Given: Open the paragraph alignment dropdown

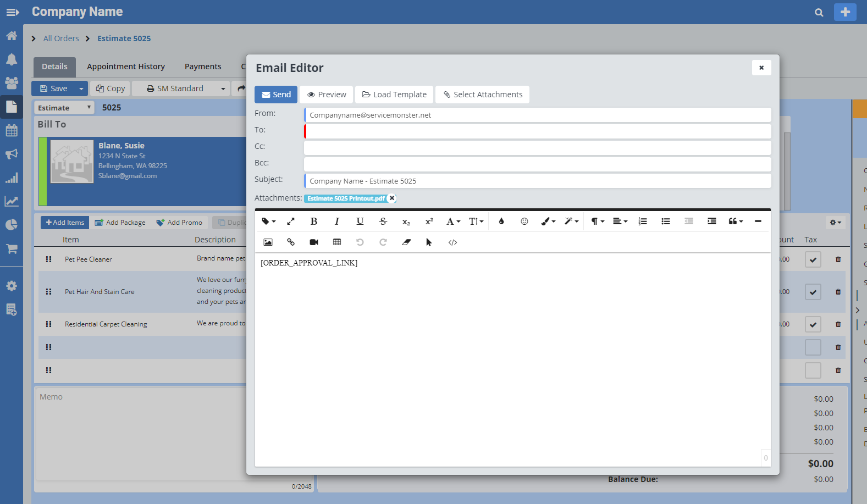Looking at the screenshot, I should (620, 221).
